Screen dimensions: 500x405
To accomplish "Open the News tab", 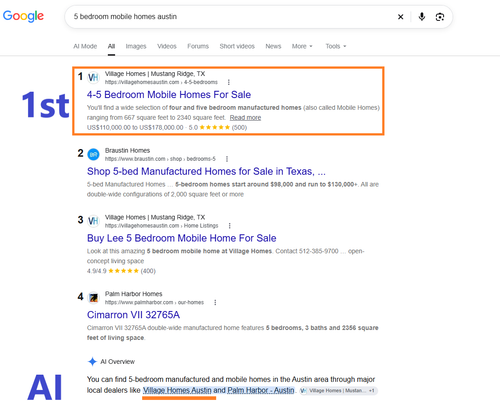I will click(273, 46).
